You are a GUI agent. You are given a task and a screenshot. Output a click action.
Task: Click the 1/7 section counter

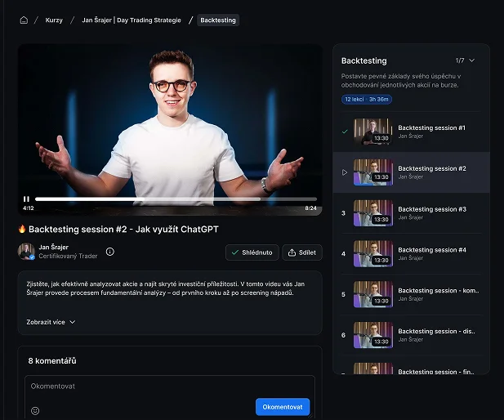[x=460, y=60]
